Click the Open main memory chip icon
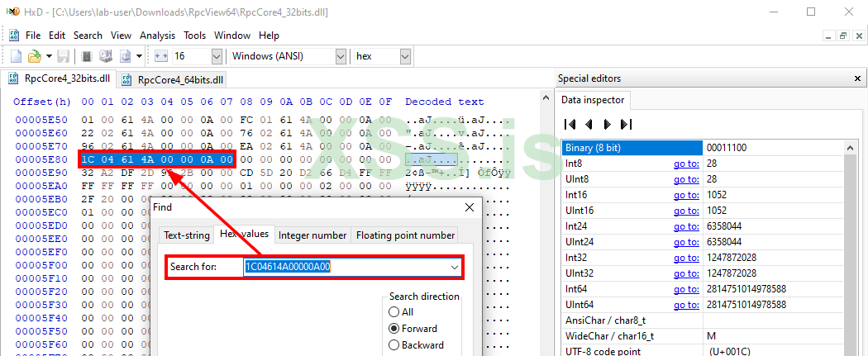The height and width of the screenshot is (356, 868). click(87, 56)
